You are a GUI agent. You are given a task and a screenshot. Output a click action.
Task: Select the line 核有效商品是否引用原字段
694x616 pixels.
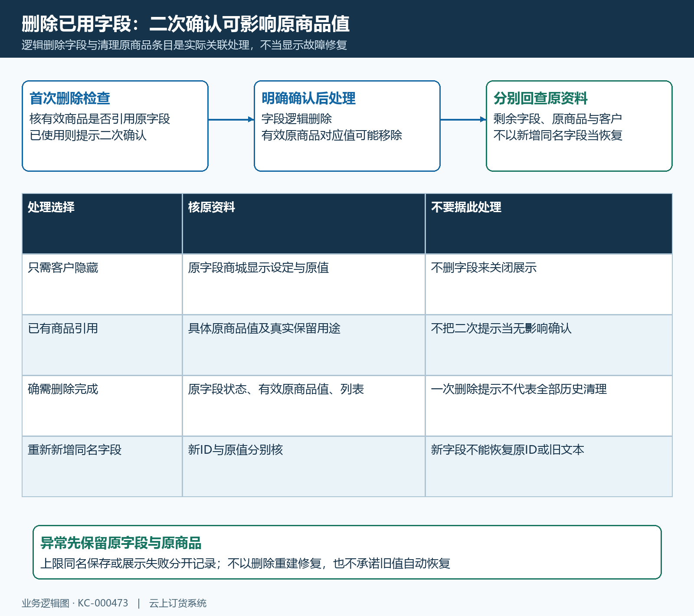tap(100, 119)
